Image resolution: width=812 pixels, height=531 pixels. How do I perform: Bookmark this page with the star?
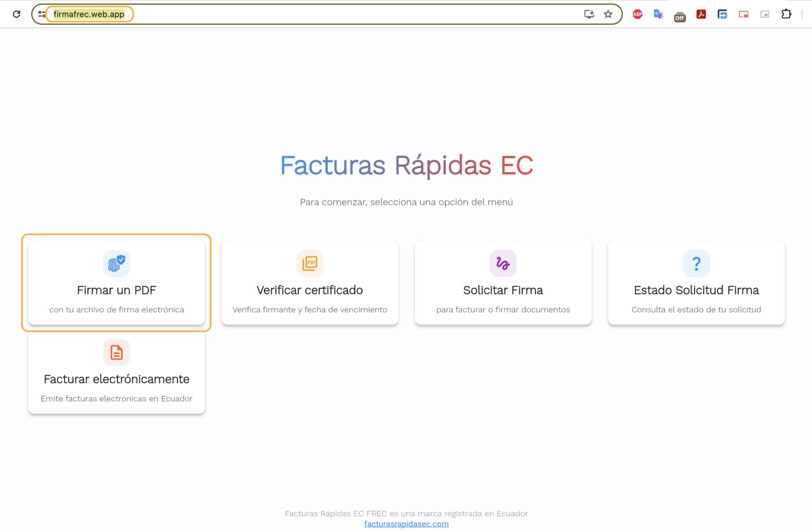pyautogui.click(x=608, y=14)
